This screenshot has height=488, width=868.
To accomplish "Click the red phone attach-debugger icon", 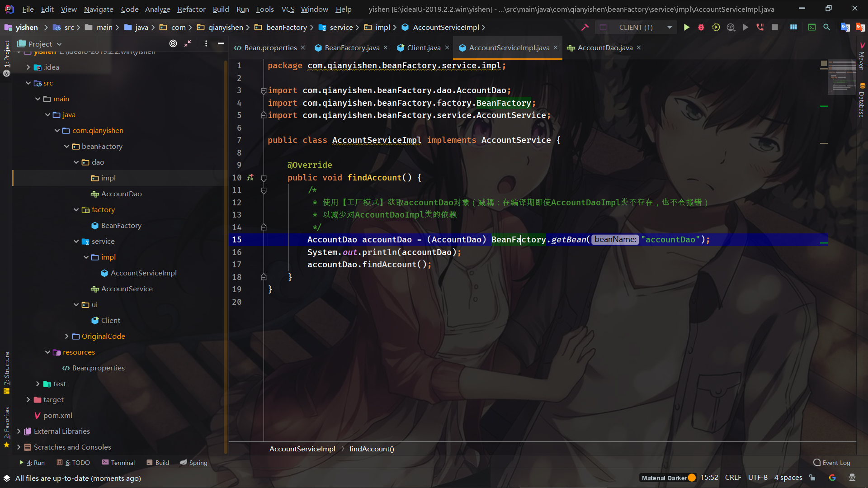I will tap(760, 27).
